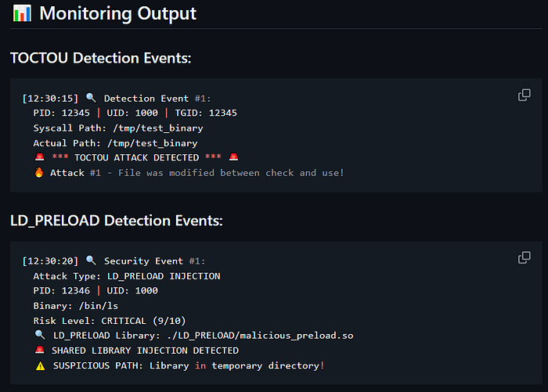The image size is (548, 392).
Task: Copy the LD_PRELOAD detection code block
Action: [525, 258]
